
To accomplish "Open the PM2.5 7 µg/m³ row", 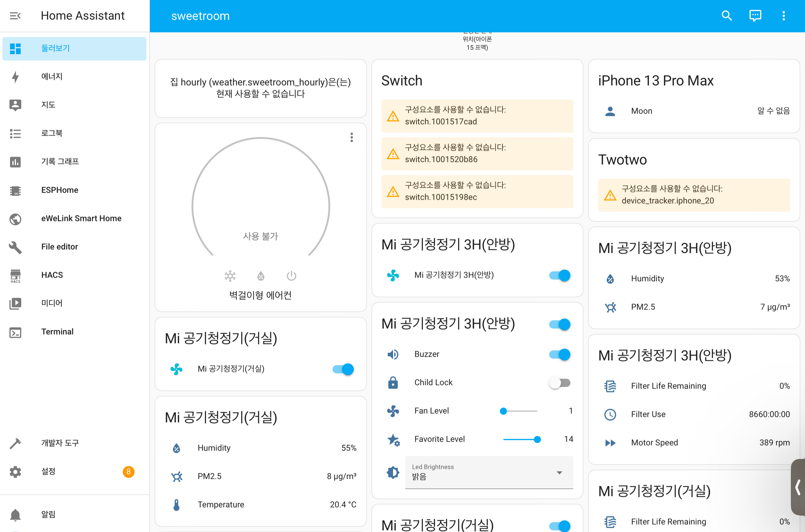I will [x=694, y=307].
